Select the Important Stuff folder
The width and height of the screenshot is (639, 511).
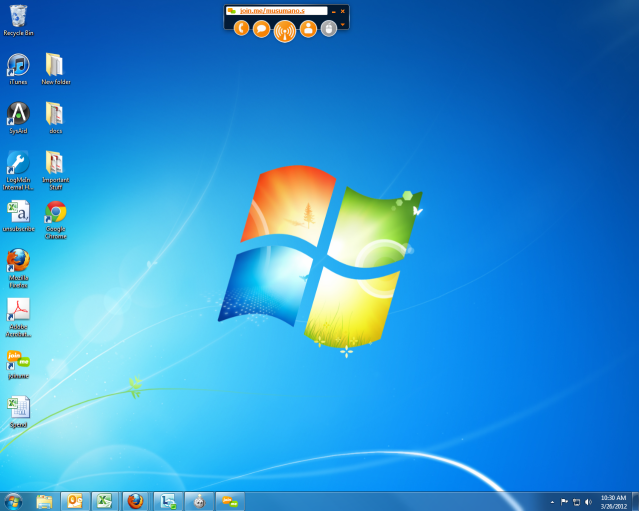pos(55,170)
